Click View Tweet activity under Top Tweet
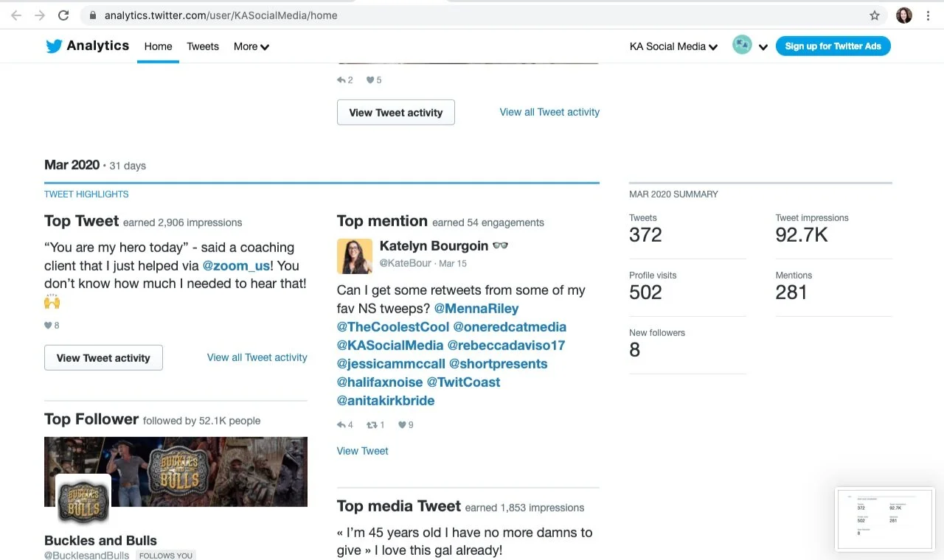 [x=103, y=358]
